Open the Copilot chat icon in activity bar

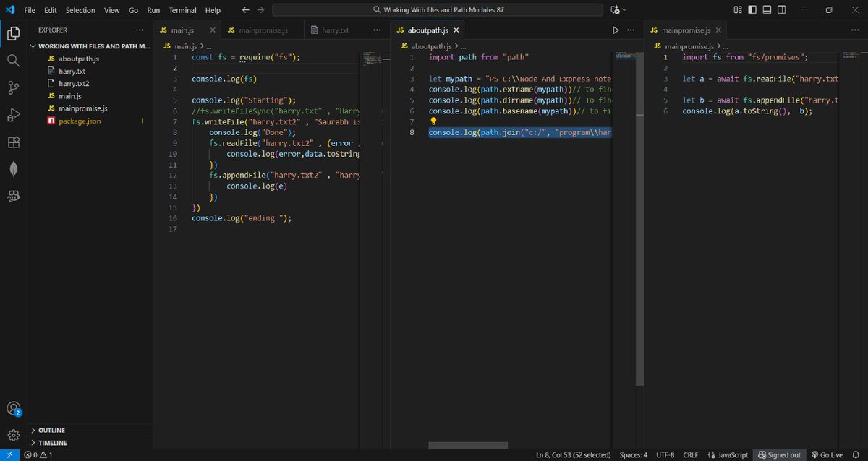click(x=13, y=196)
